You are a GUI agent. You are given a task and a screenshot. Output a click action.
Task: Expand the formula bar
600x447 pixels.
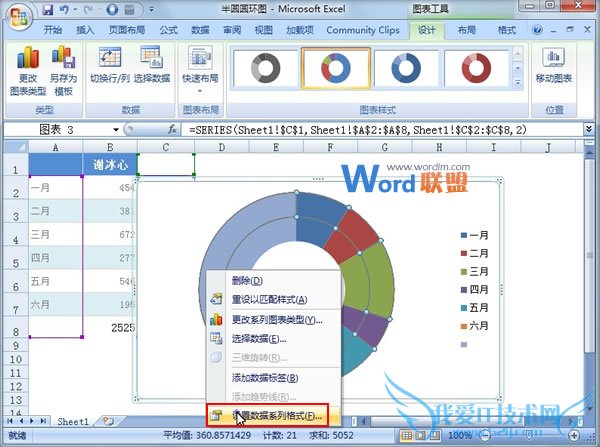pos(589,129)
